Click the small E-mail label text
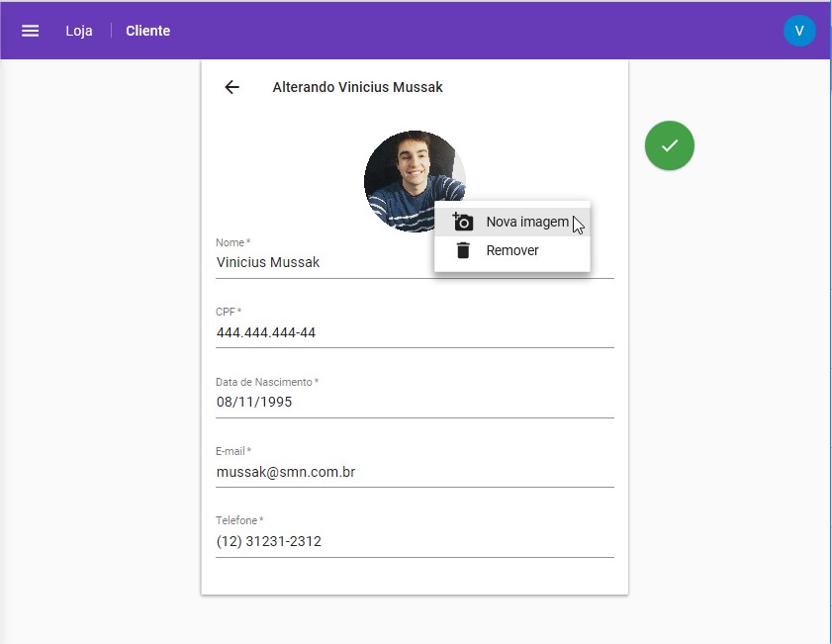This screenshot has width=832, height=644. 231,451
